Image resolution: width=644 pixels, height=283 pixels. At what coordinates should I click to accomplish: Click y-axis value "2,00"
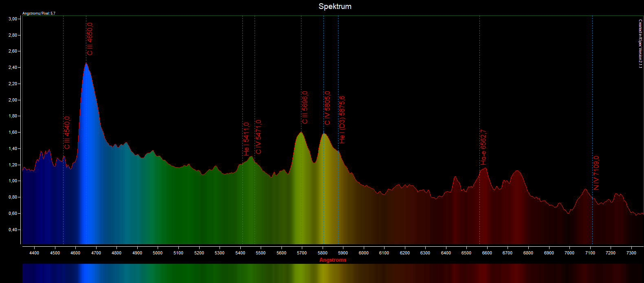click(x=13, y=100)
